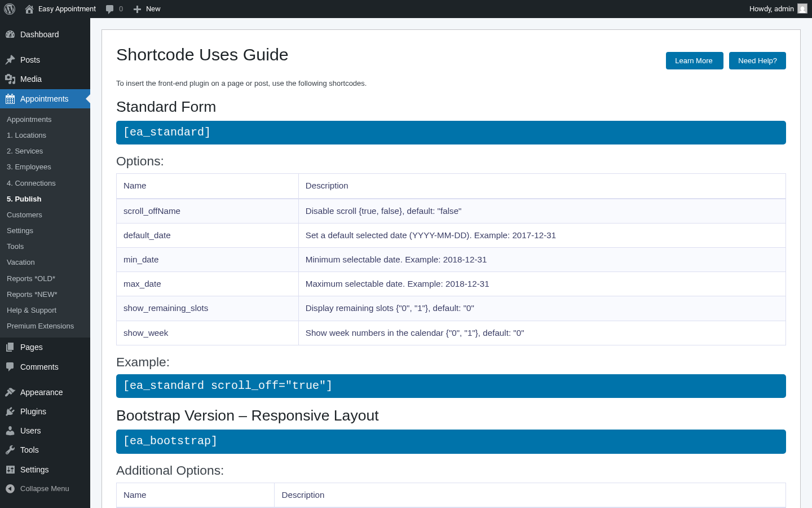Click the Pages icon in sidebar
812x508 pixels.
coord(10,347)
